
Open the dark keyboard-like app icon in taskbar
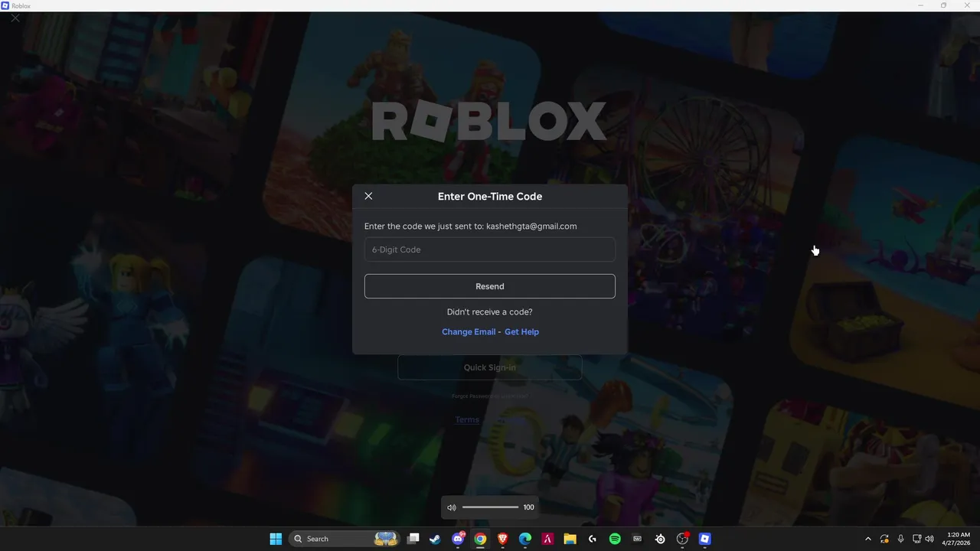click(x=637, y=539)
